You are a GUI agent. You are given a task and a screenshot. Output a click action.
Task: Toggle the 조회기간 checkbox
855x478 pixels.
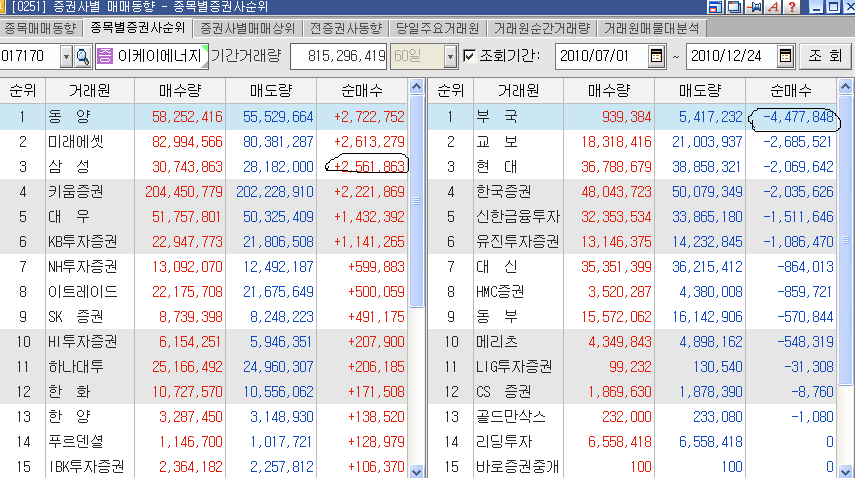point(469,56)
